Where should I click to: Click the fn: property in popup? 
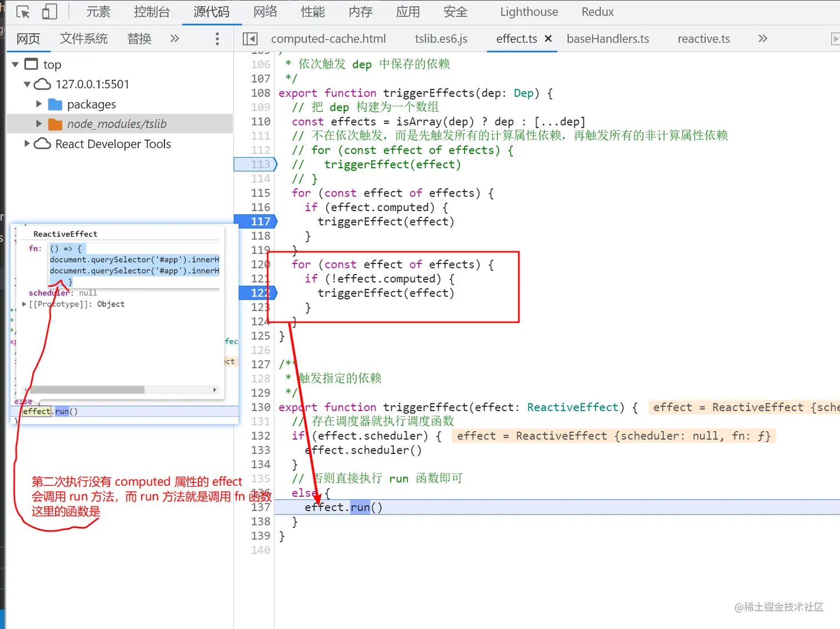[x=35, y=248]
